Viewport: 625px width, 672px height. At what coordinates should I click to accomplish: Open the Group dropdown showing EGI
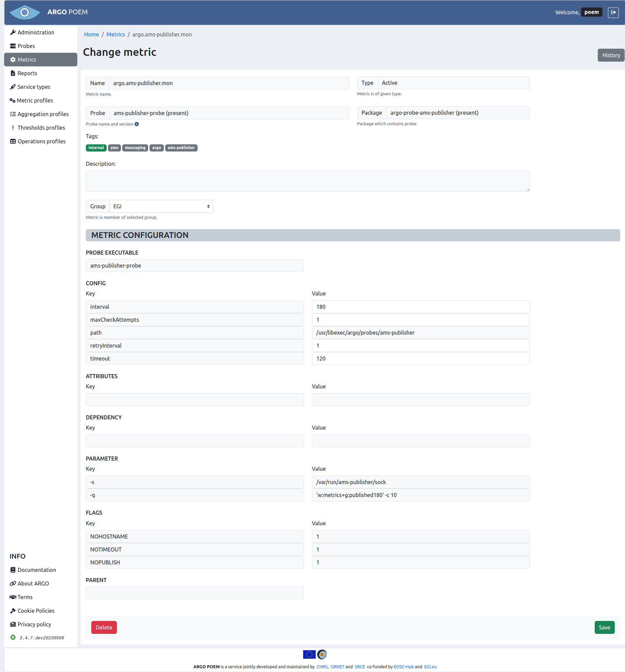click(x=161, y=206)
